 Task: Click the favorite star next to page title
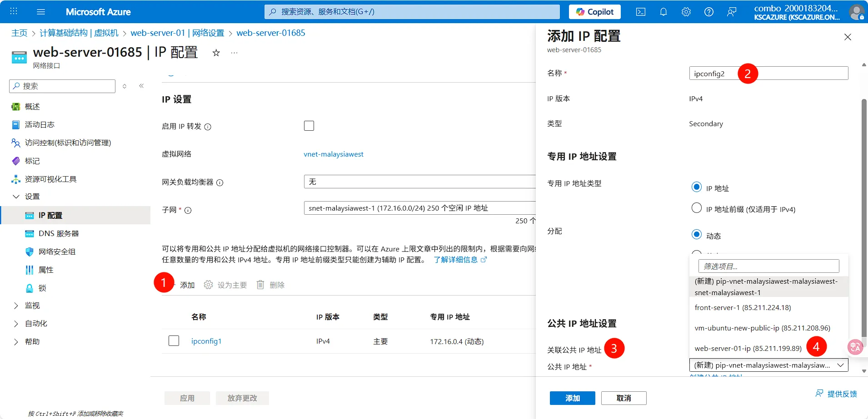[216, 53]
